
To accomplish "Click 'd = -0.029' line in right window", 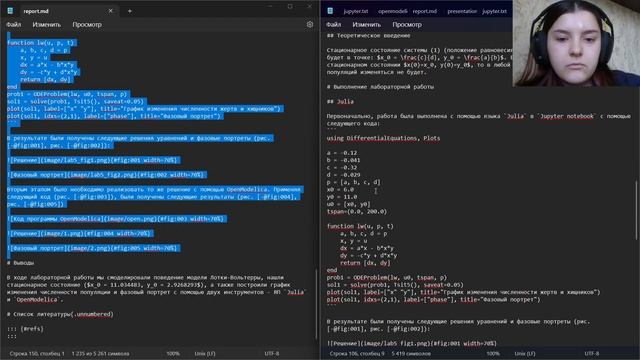I will pyautogui.click(x=343, y=175).
